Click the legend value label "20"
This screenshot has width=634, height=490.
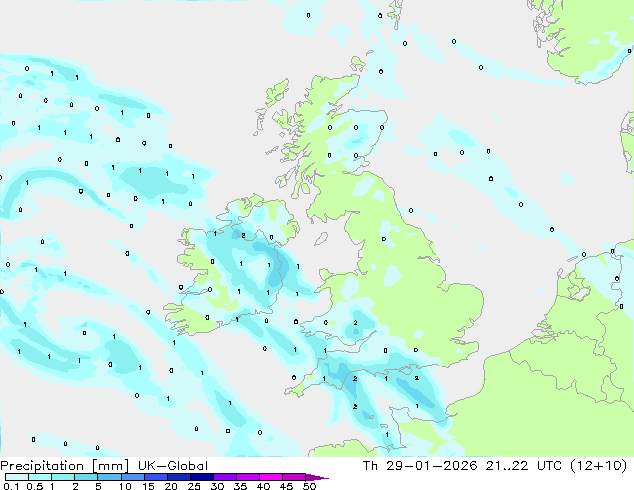(171, 486)
